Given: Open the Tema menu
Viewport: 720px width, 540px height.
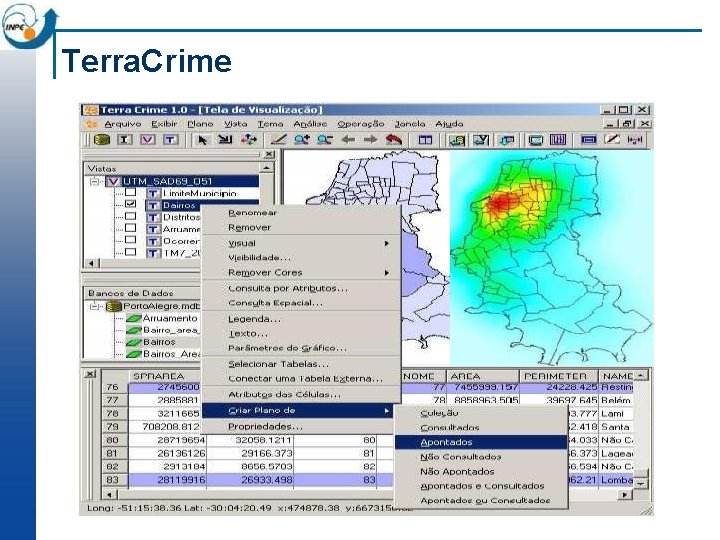Looking at the screenshot, I should [270, 124].
